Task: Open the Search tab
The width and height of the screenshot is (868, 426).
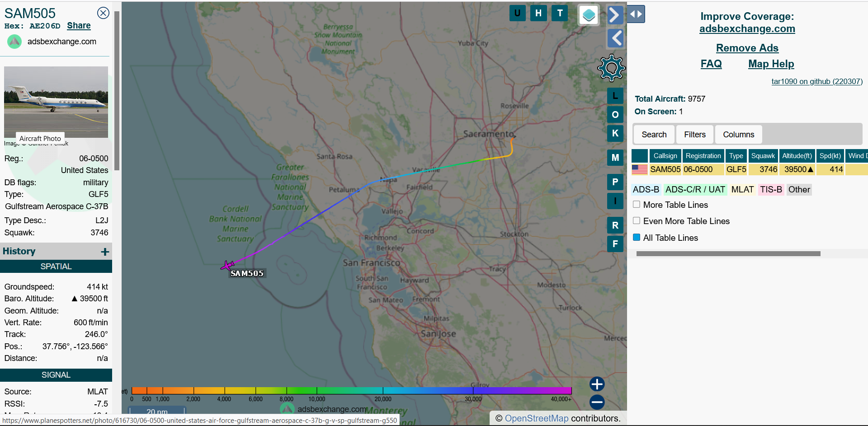Action: point(654,135)
